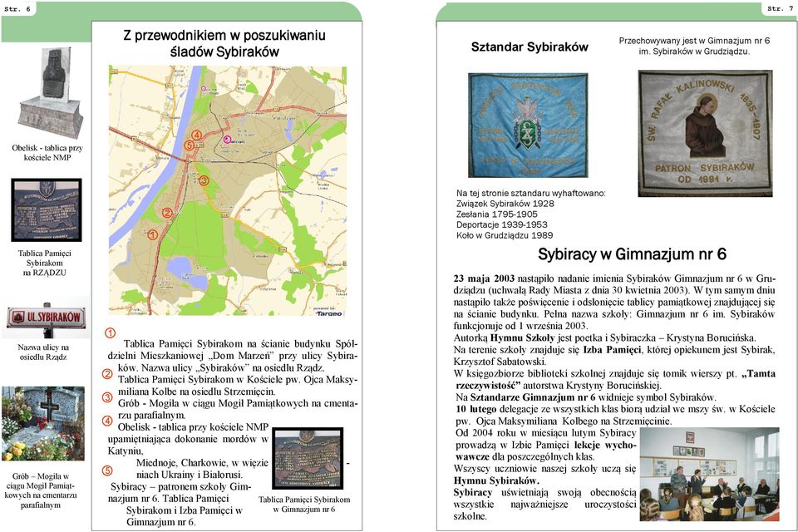Screen dimensions: 798x532
Task: Open the classroom meeting photo
Action: click(x=709, y=474)
